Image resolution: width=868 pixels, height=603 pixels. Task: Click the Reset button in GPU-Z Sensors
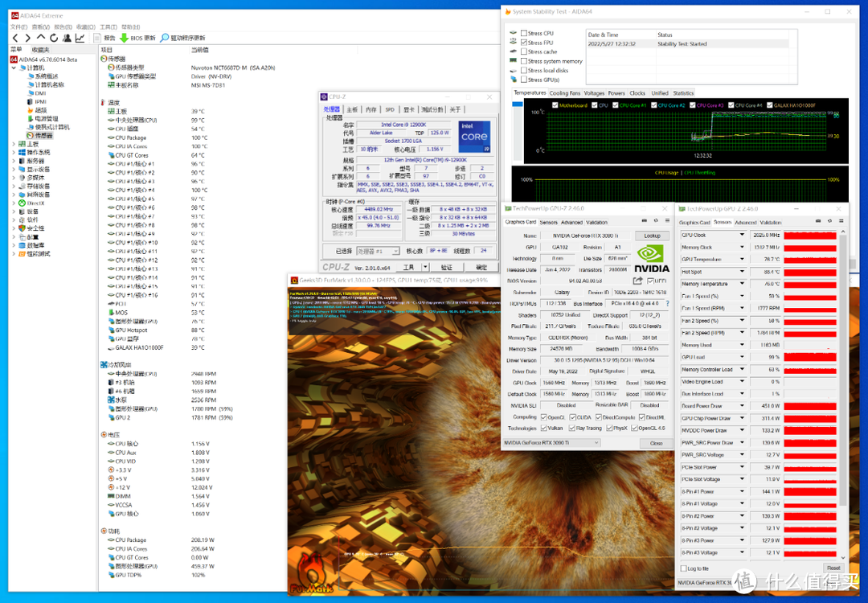pyautogui.click(x=833, y=568)
